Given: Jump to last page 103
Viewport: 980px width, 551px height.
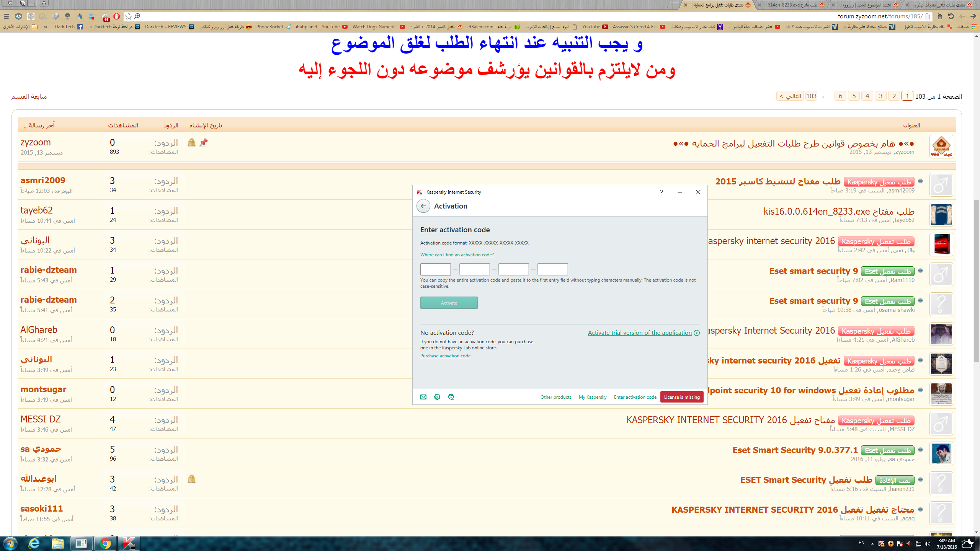Looking at the screenshot, I should point(811,96).
